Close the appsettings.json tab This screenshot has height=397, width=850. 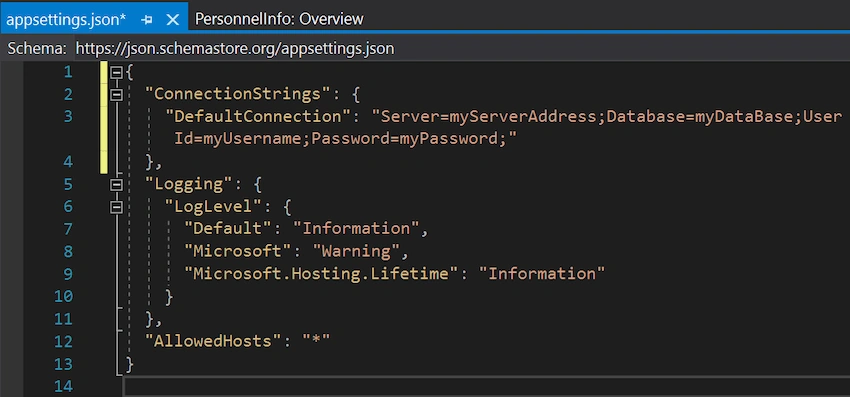tap(172, 20)
